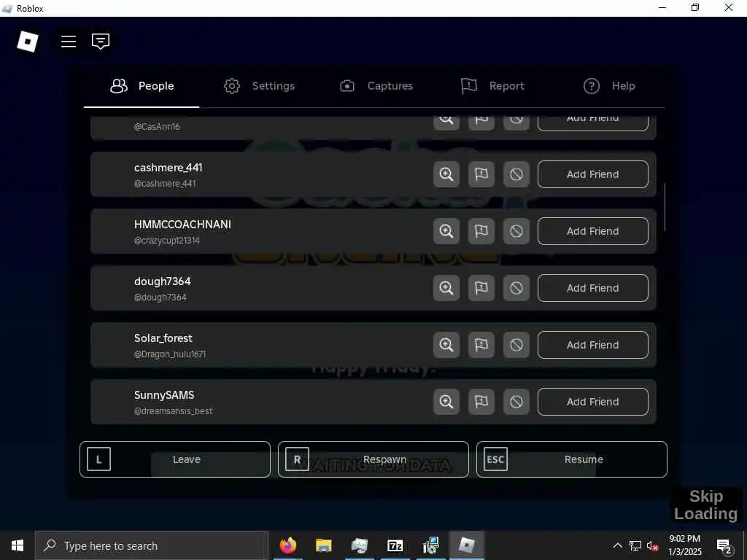Open the taskbar clock and date
Screen dimensions: 747x560
pyautogui.click(x=684, y=545)
